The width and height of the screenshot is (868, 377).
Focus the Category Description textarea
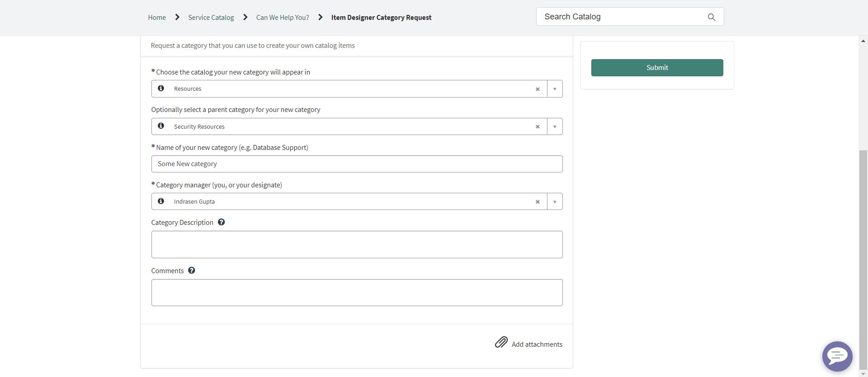click(357, 244)
